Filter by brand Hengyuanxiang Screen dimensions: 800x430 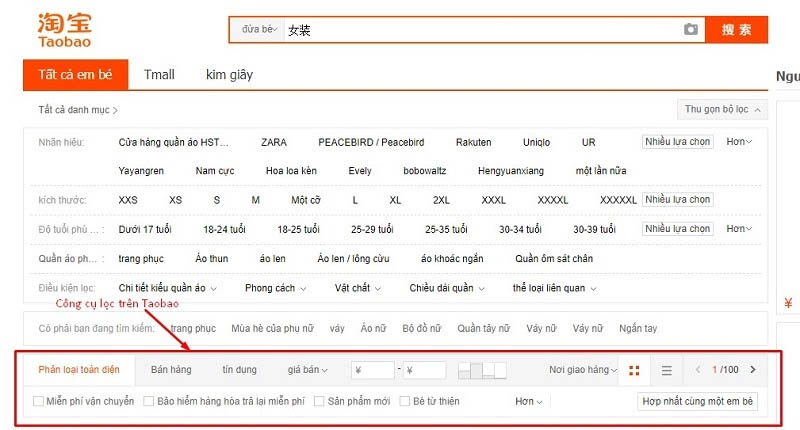511,171
